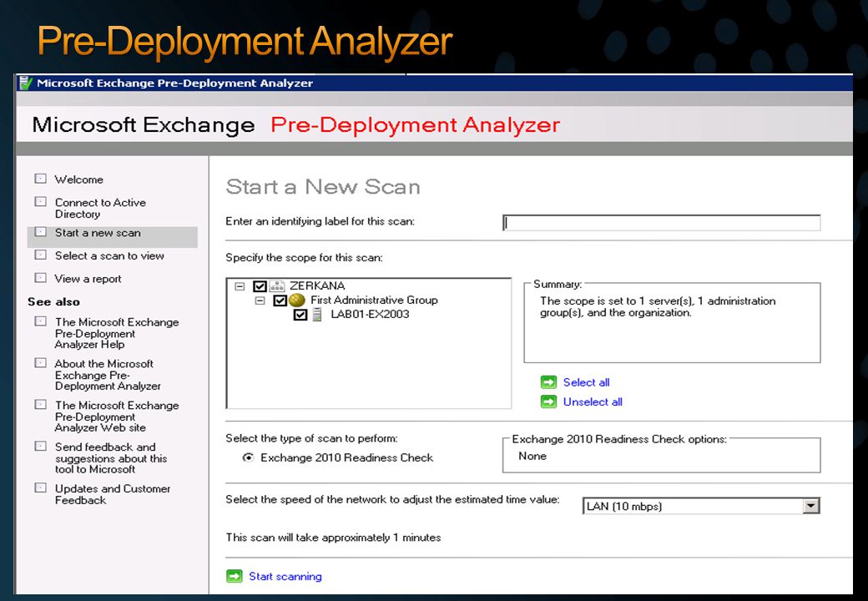This screenshot has height=601, width=868.
Task: Open Select a scan to view
Action: (x=109, y=255)
